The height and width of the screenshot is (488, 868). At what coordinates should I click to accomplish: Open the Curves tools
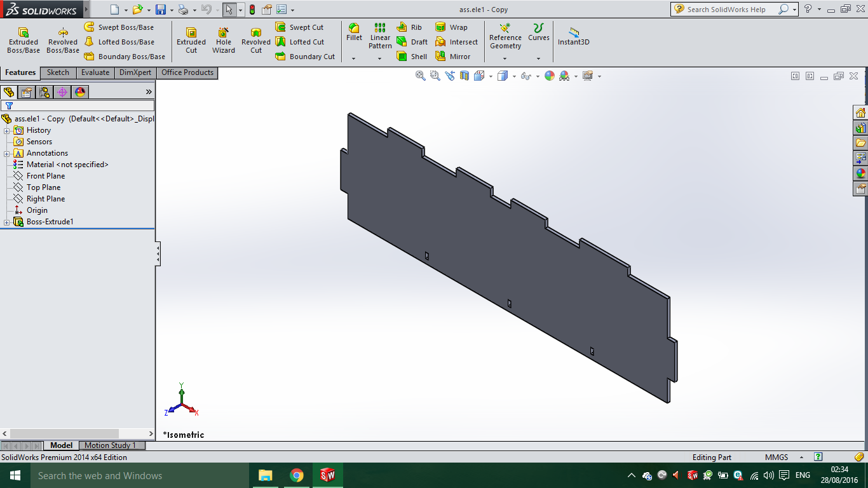tap(539, 32)
